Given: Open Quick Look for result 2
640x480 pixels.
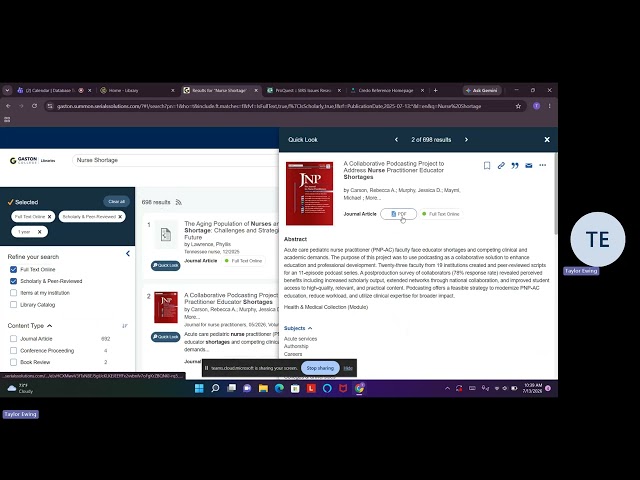Looking at the screenshot, I should click(x=165, y=337).
